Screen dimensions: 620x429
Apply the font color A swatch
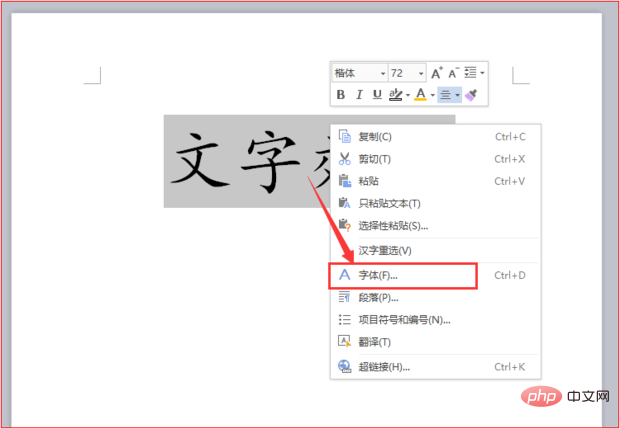pyautogui.click(x=421, y=95)
